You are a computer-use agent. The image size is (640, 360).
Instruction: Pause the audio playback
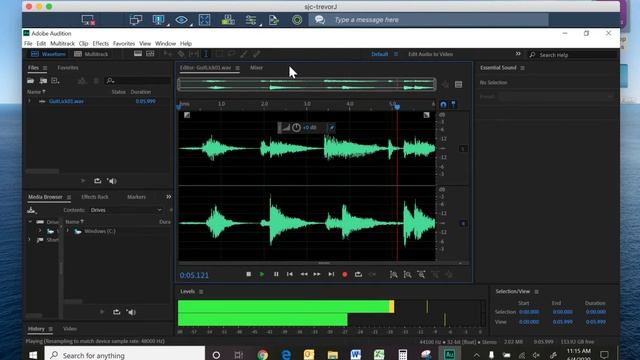(x=276, y=274)
